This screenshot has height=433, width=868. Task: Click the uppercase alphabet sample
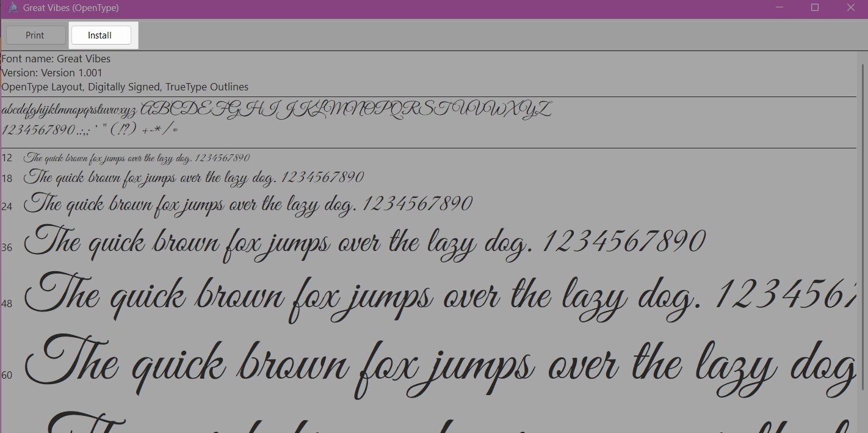click(346, 110)
